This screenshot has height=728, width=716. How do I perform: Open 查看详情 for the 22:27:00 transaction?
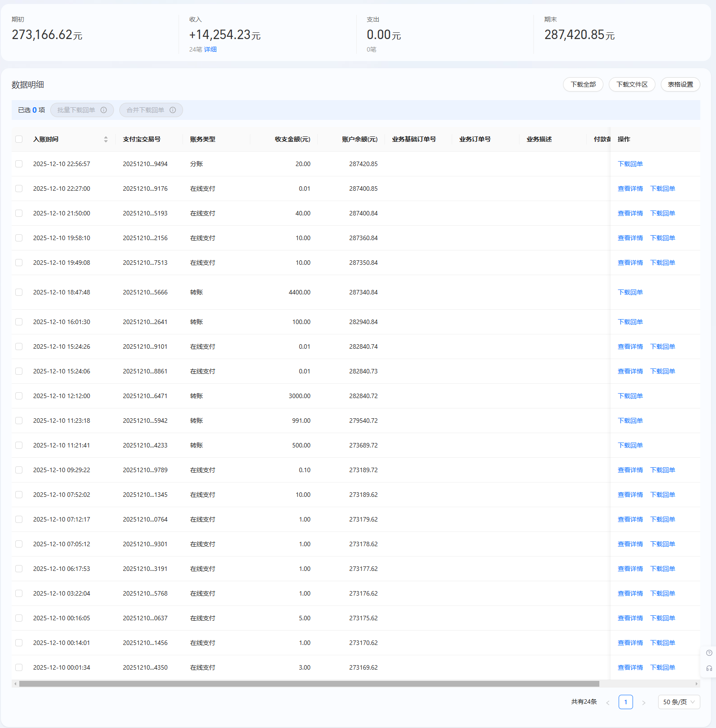630,189
